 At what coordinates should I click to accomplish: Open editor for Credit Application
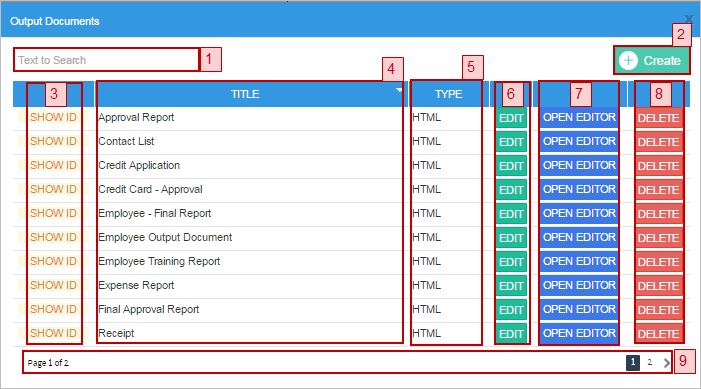tap(579, 165)
